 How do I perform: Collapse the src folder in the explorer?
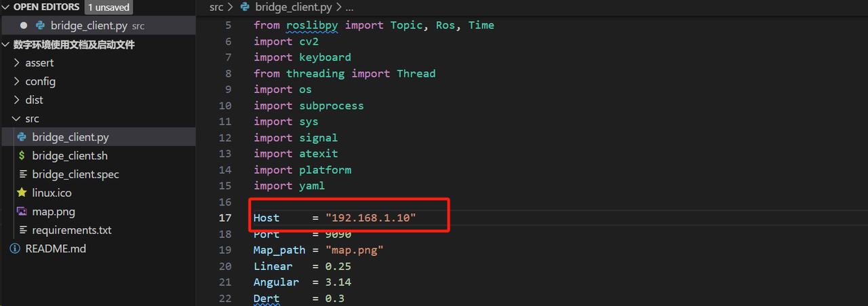click(17, 119)
